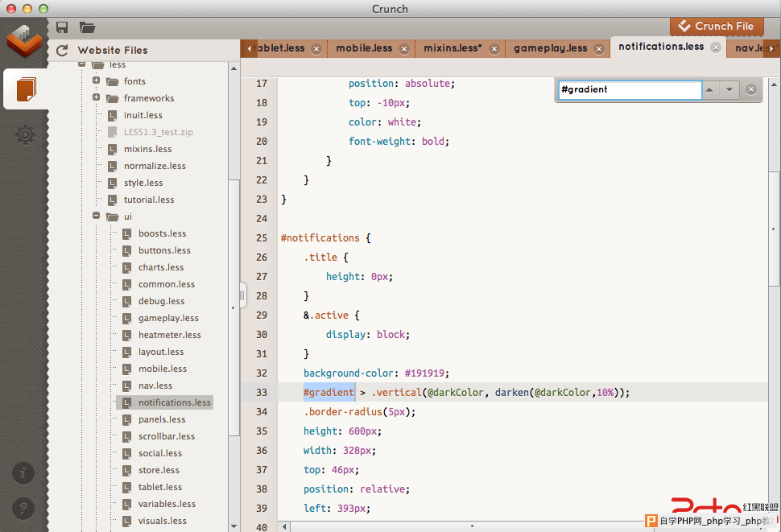781x532 pixels.
Task: Open boosts.less in file tree
Action: (162, 234)
